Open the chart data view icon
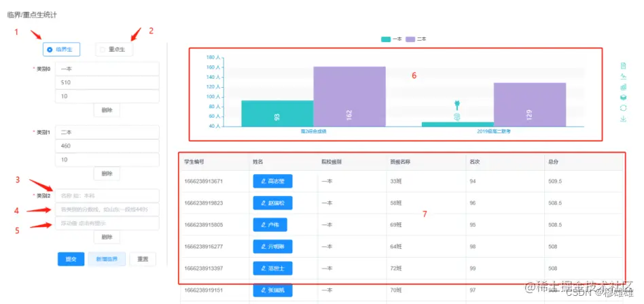The image size is (644, 304). click(x=623, y=66)
